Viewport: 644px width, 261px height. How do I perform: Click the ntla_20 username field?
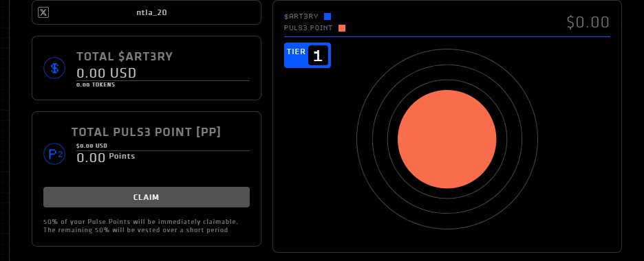[147, 12]
